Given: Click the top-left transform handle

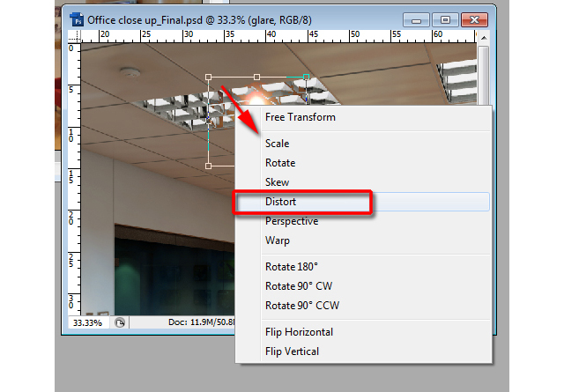Looking at the screenshot, I should coord(208,77).
